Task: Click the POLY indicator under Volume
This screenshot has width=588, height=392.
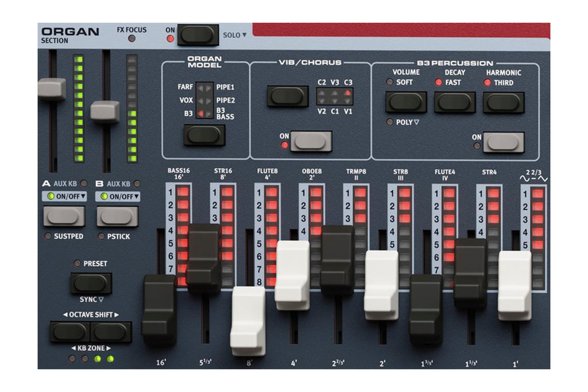Action: point(390,122)
